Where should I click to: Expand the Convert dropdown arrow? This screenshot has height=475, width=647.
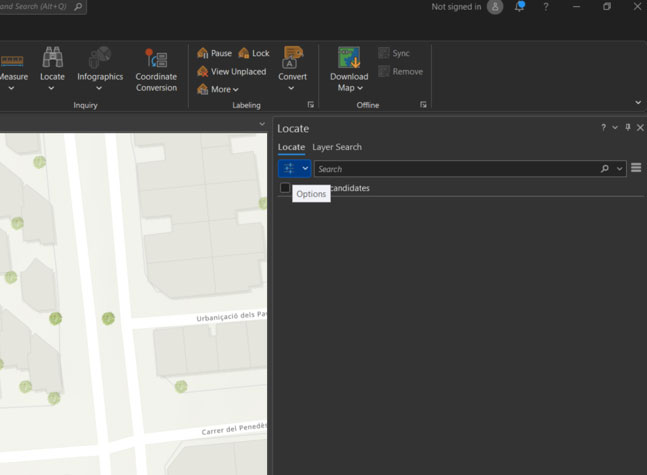pos(291,88)
